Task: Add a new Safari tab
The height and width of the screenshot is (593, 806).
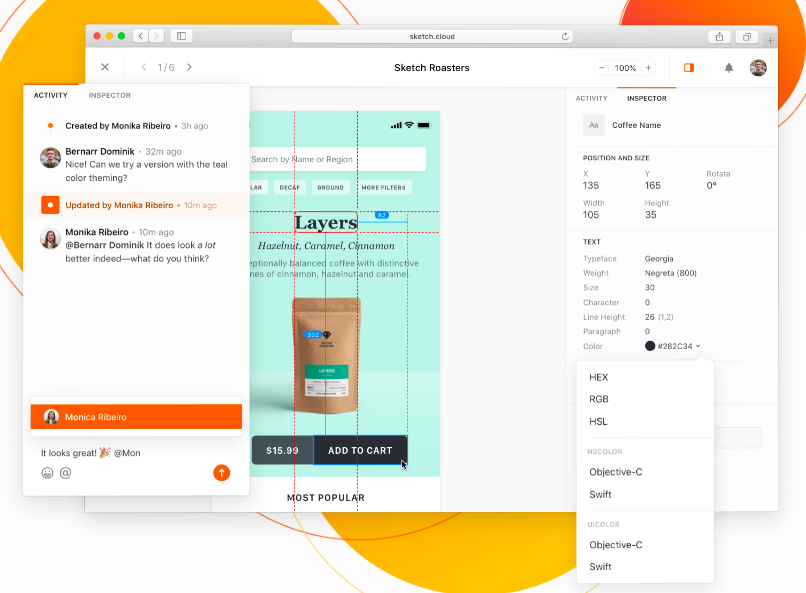Action: [x=770, y=40]
